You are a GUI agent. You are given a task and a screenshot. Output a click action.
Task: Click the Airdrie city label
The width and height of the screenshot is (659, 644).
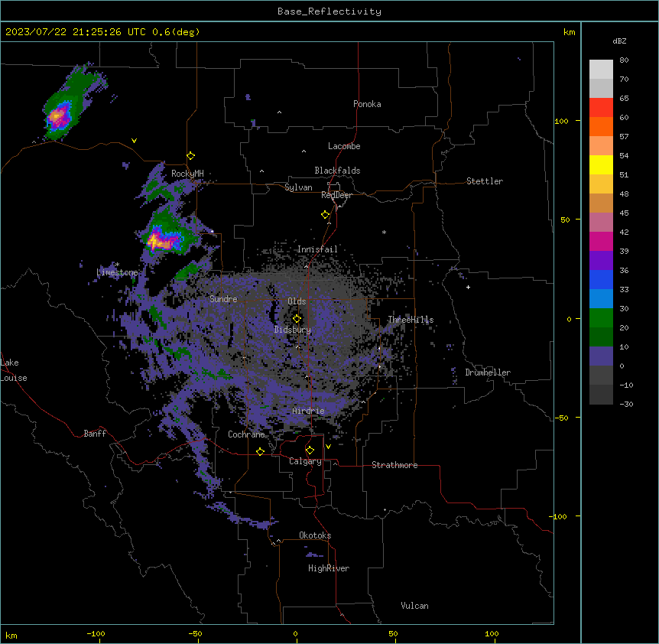pyautogui.click(x=308, y=411)
